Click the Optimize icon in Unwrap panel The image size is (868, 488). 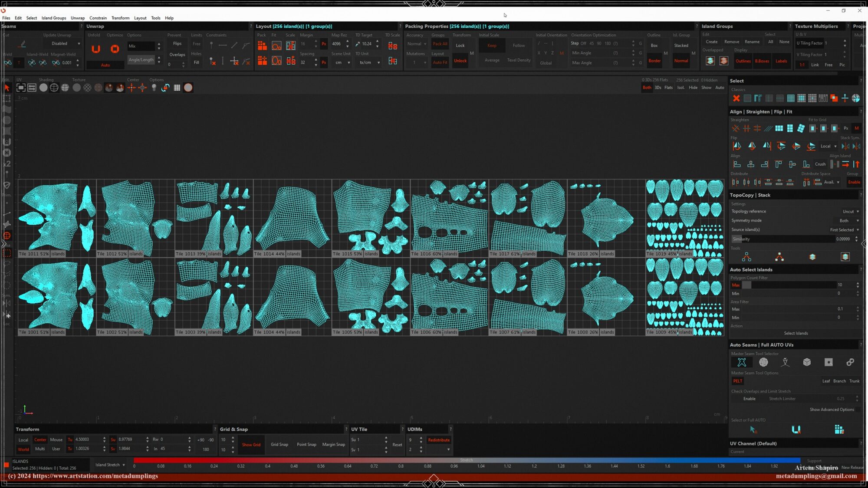[115, 49]
